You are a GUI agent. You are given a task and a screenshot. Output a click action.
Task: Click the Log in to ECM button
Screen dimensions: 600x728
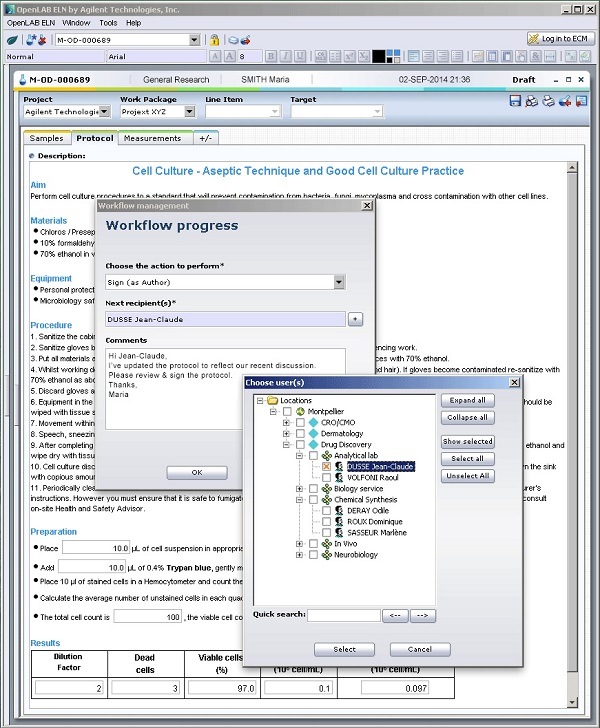click(x=561, y=39)
